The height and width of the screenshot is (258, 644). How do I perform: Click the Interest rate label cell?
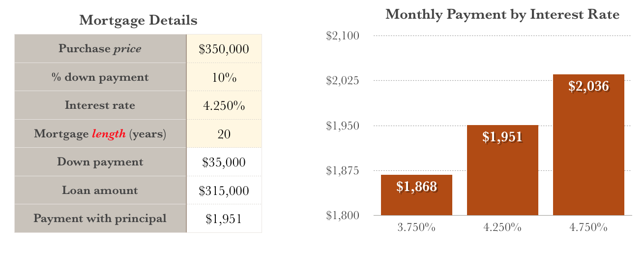pyautogui.click(x=100, y=105)
